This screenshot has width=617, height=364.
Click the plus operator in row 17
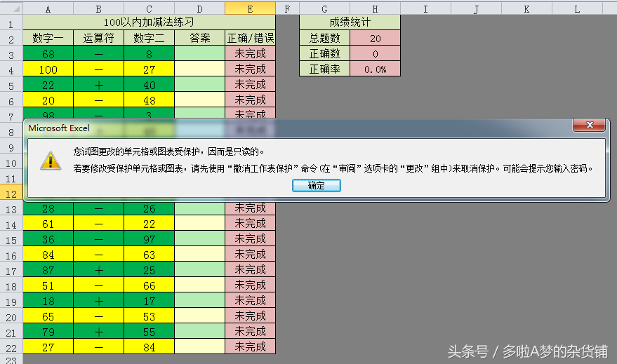point(98,269)
